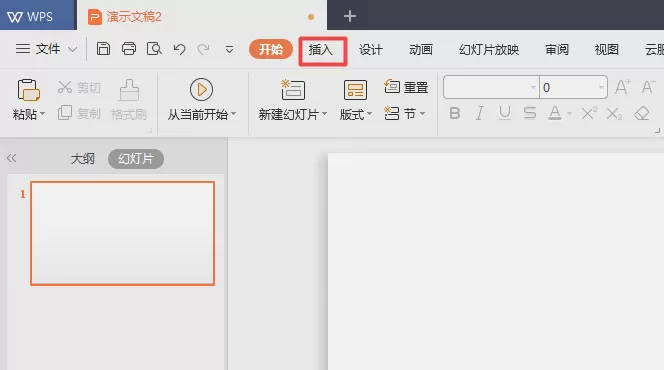Toggle bold formatting
Image resolution: width=664 pixels, height=370 pixels.
click(x=455, y=113)
